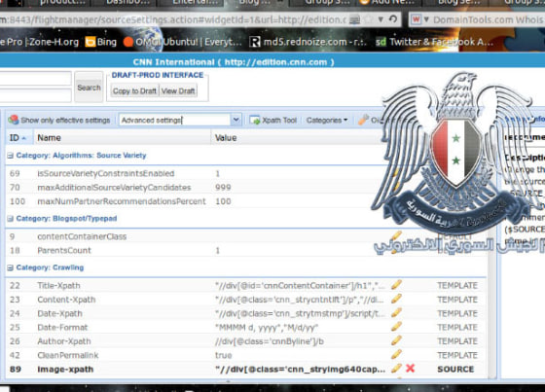Click the Search button
Screen dimensions: 545x392
89,88
